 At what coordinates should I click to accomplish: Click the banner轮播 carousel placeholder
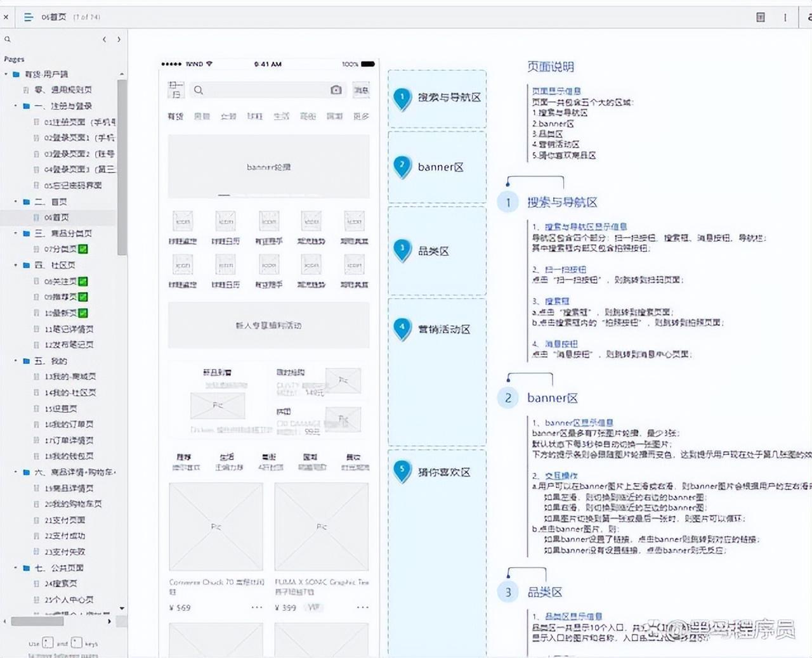(x=268, y=167)
